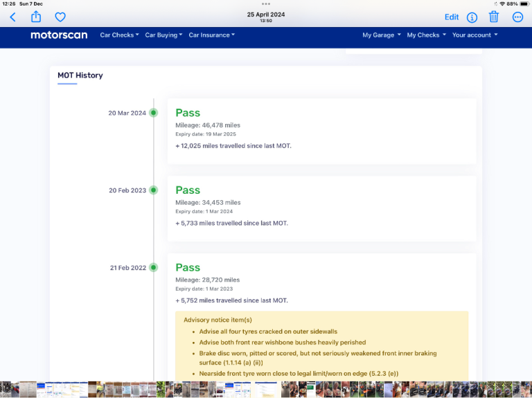
Task: Click the 21 Feb 2022 timeline dot
Action: [154, 268]
